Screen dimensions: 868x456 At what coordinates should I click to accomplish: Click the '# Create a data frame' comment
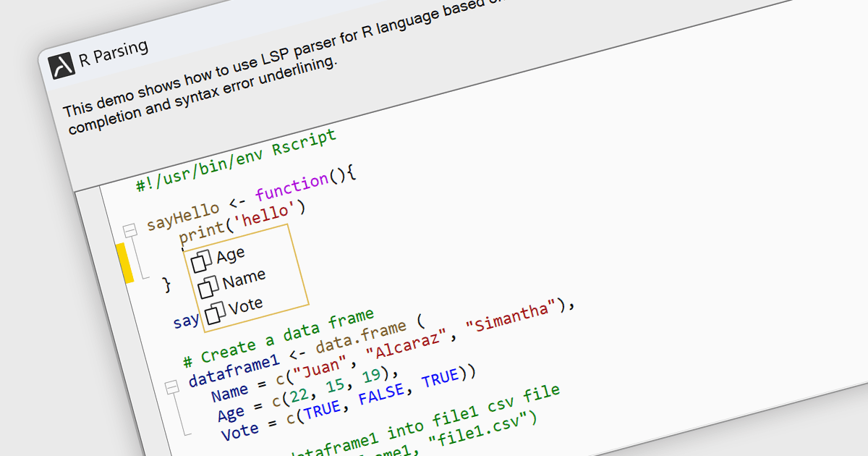278,337
